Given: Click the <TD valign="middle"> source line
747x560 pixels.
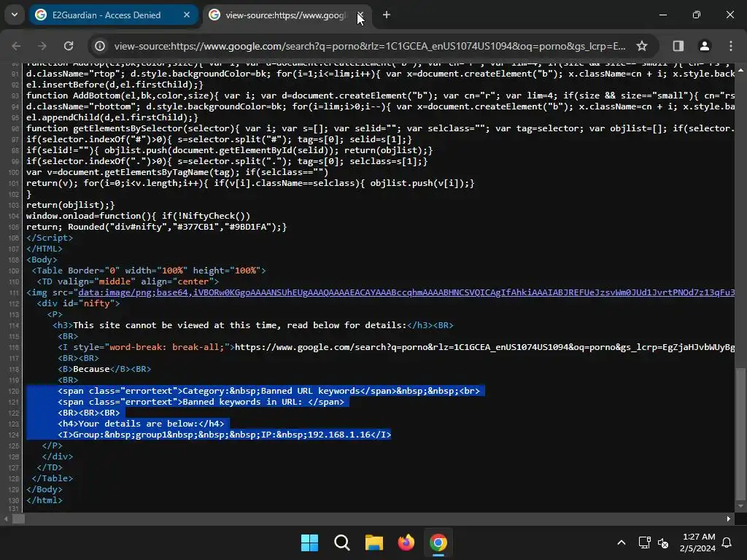Looking at the screenshot, I should coord(128,281).
